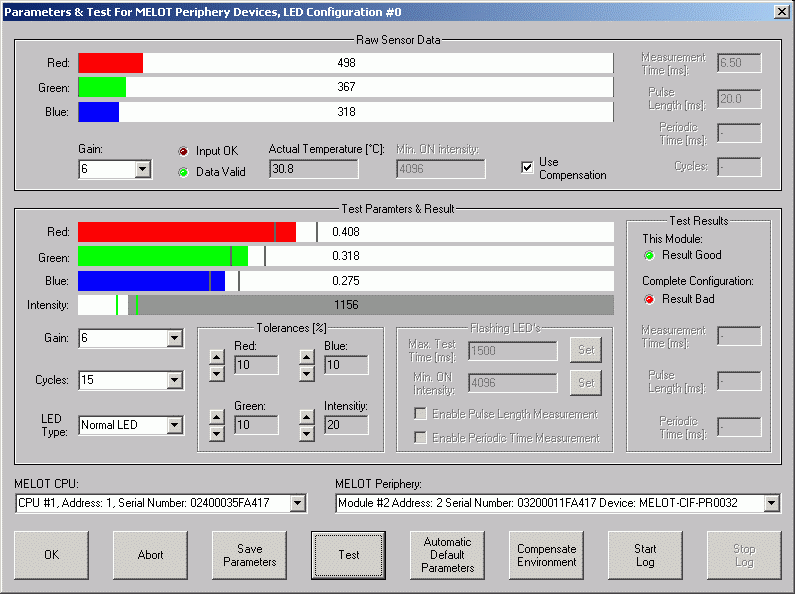
Task: Open the Raw Sensor Data Gain dropdown
Action: (142, 169)
